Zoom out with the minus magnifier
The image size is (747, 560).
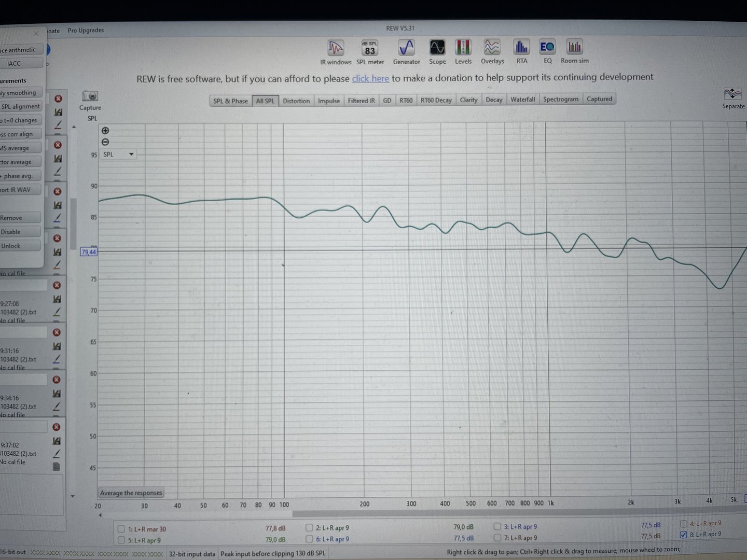[x=105, y=142]
